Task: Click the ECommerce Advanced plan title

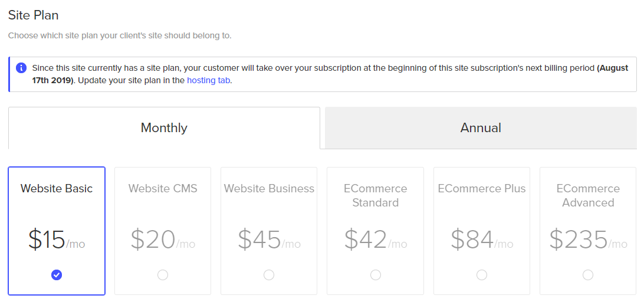Action: coord(588,195)
